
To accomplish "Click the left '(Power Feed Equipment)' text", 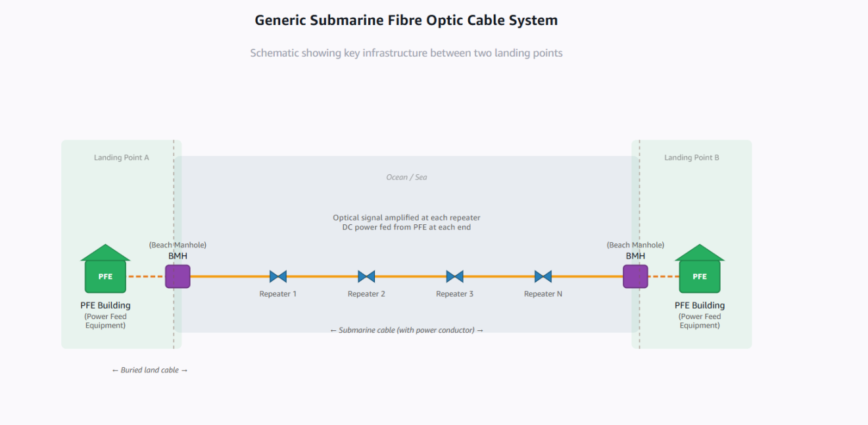I will tap(105, 321).
